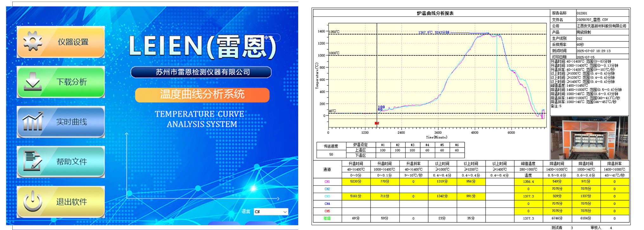
Task: Click the 通道 column header
Action: [x=327, y=170]
